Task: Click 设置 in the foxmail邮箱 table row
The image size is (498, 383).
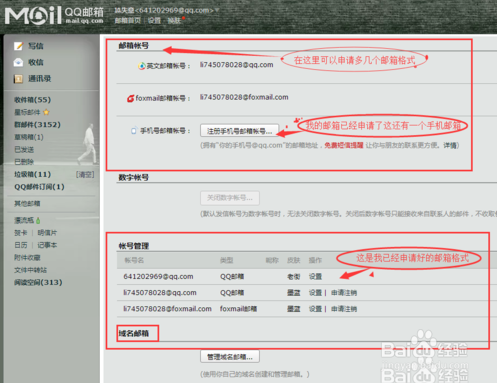Action: [x=315, y=309]
